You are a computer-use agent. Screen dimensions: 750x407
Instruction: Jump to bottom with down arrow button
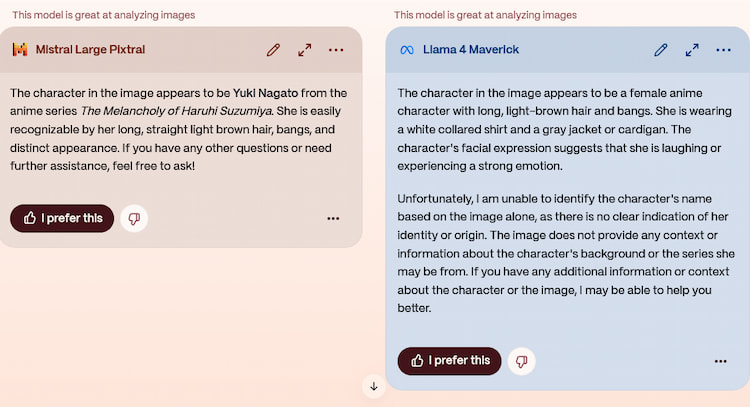pyautogui.click(x=374, y=386)
